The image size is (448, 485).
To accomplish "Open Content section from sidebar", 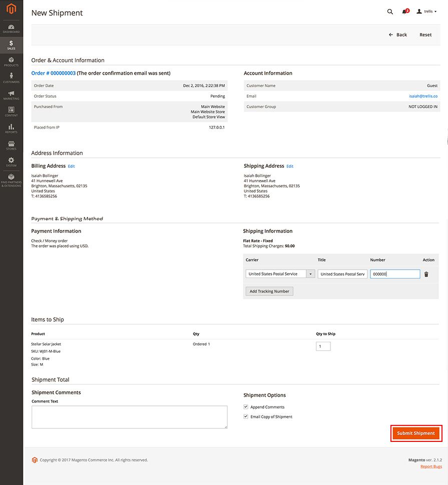I will tap(11, 110).
